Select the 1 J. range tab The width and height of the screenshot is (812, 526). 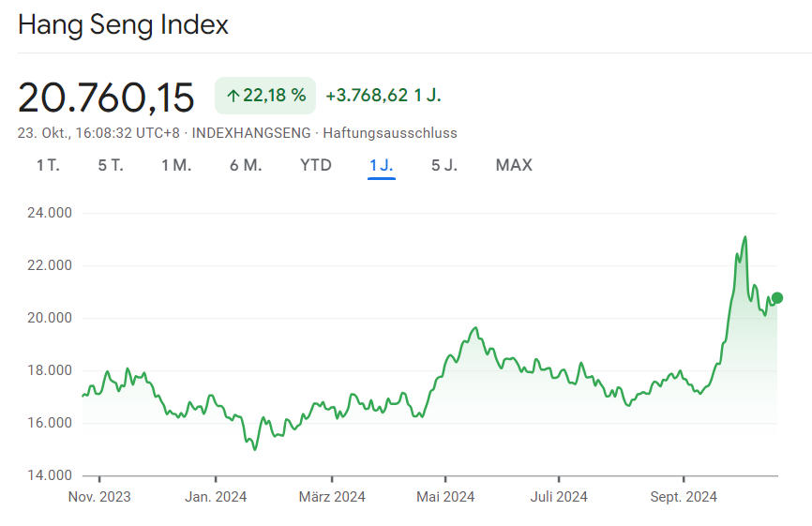point(381,165)
